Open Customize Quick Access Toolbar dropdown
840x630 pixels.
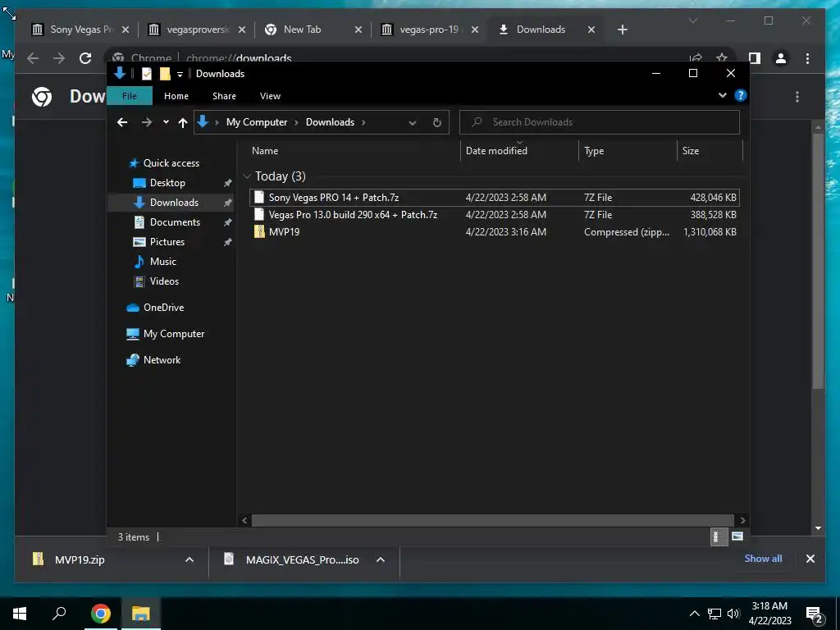tap(180, 74)
